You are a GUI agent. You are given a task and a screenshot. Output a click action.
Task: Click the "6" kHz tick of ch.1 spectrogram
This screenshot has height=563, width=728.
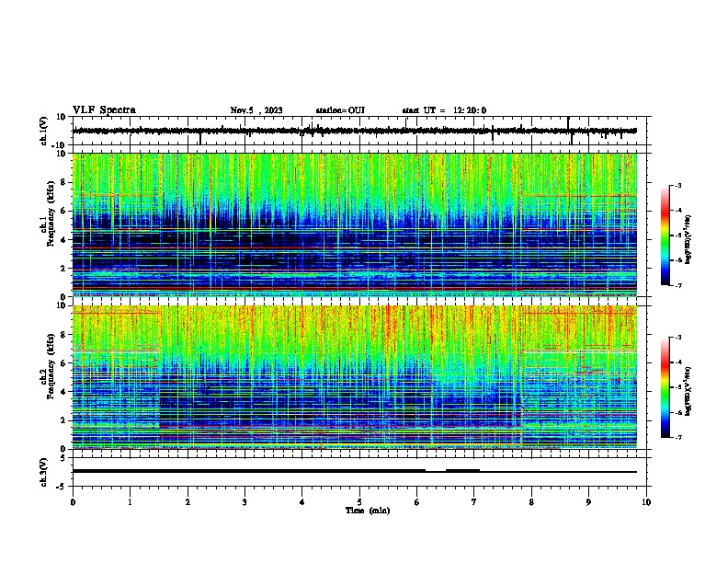(63, 212)
